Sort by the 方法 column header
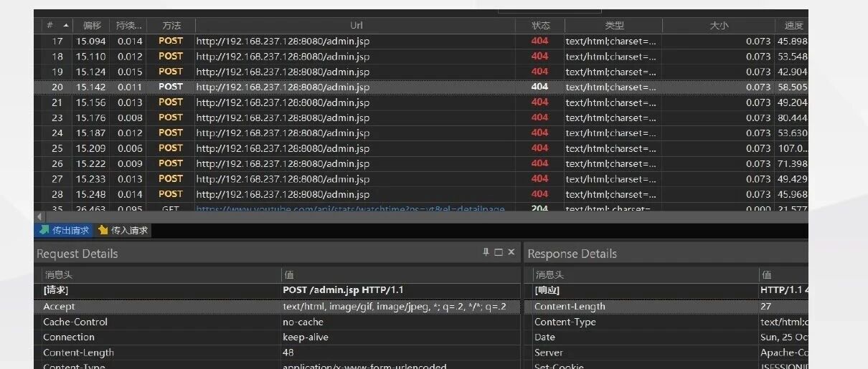This screenshot has height=369, width=868. tap(171, 25)
